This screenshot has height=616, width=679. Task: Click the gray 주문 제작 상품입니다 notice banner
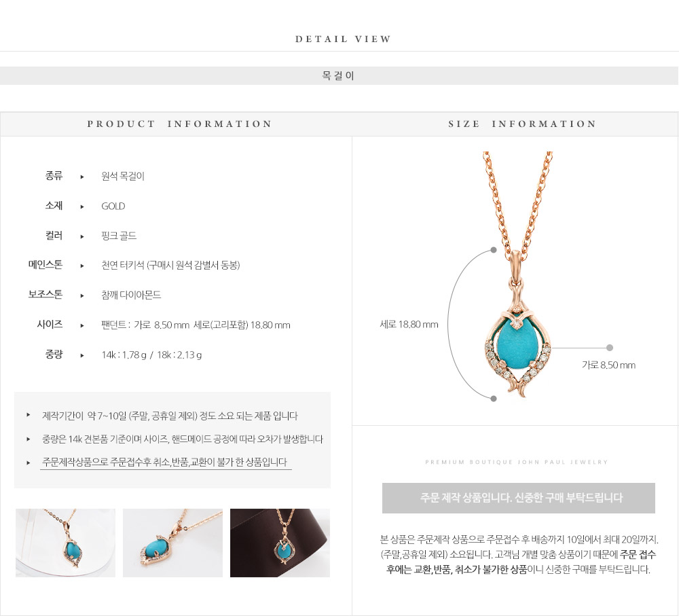point(518,498)
